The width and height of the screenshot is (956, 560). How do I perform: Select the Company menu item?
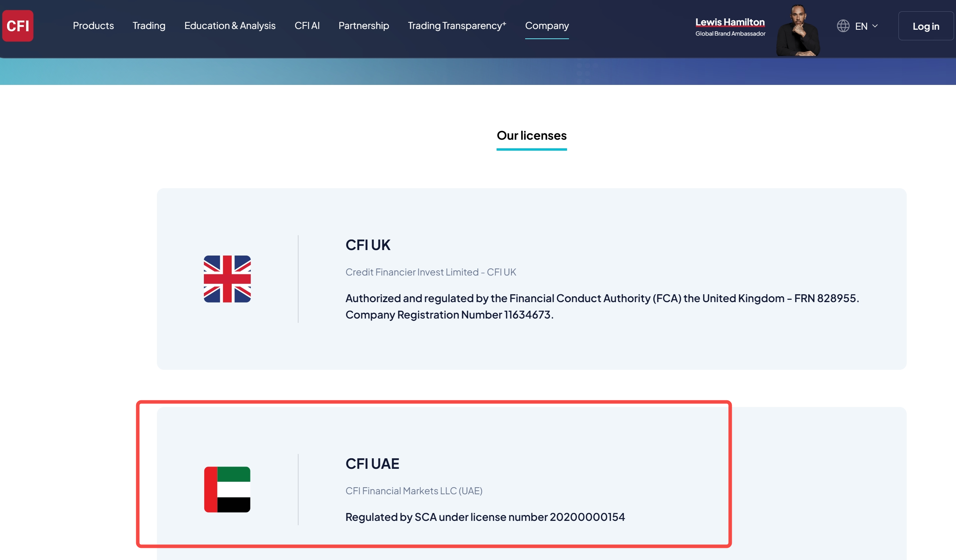pos(547,26)
